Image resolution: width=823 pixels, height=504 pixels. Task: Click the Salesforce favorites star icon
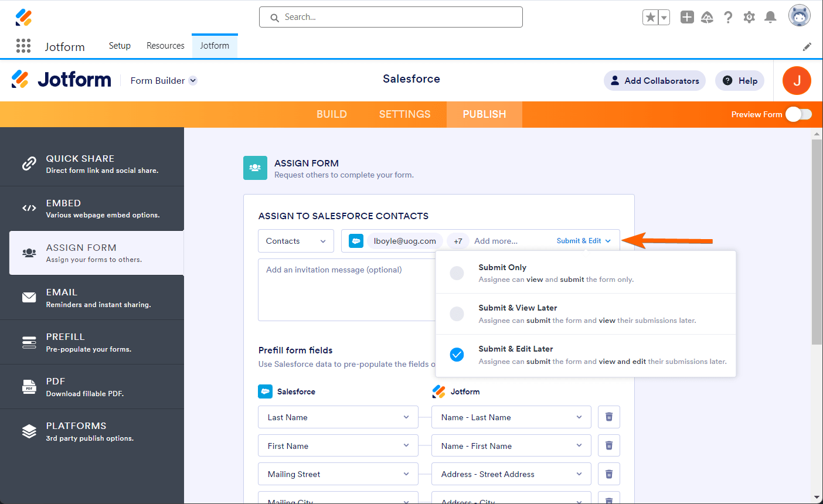point(651,18)
